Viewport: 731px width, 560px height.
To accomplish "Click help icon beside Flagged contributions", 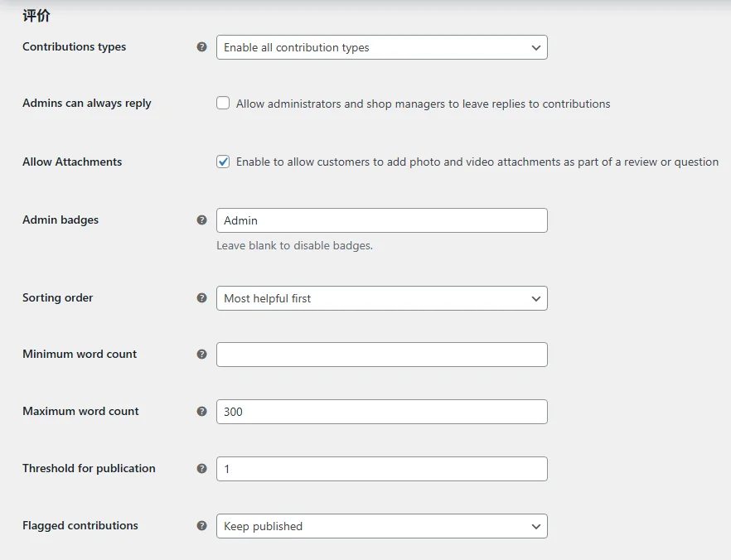I will [202, 525].
